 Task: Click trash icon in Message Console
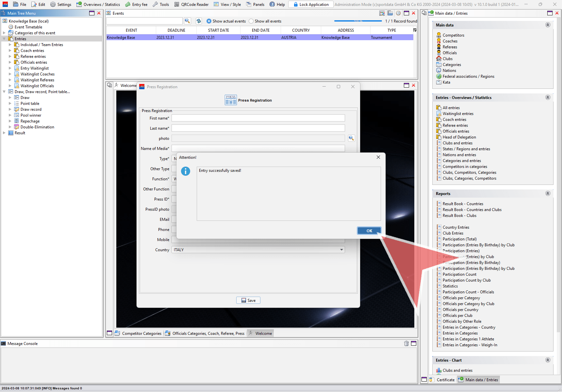(406, 343)
